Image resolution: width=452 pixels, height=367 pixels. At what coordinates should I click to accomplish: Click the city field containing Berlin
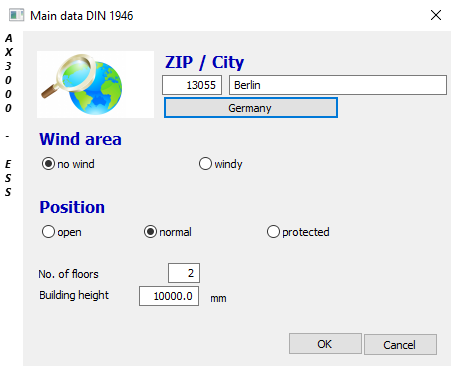point(338,85)
